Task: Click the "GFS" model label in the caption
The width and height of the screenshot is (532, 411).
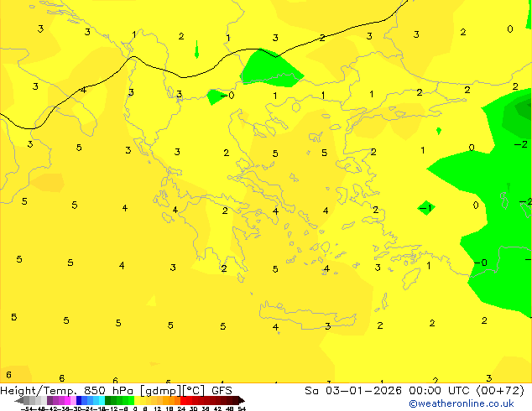Action: [222, 390]
